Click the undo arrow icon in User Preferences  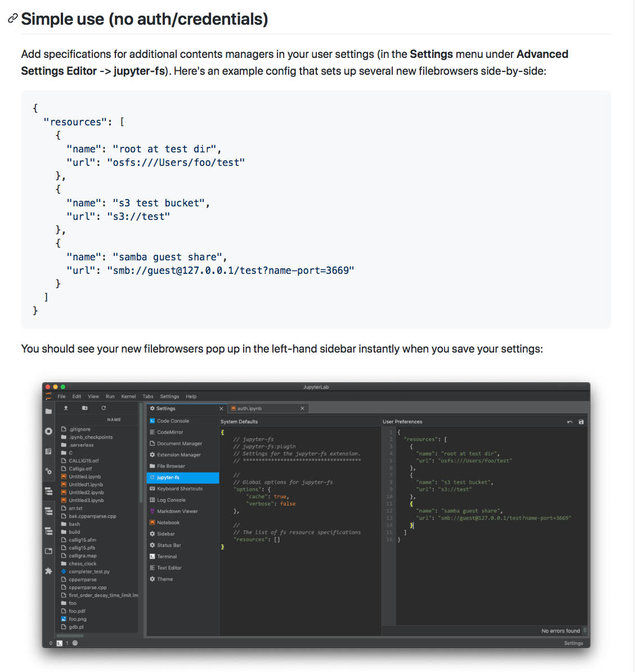click(x=569, y=422)
